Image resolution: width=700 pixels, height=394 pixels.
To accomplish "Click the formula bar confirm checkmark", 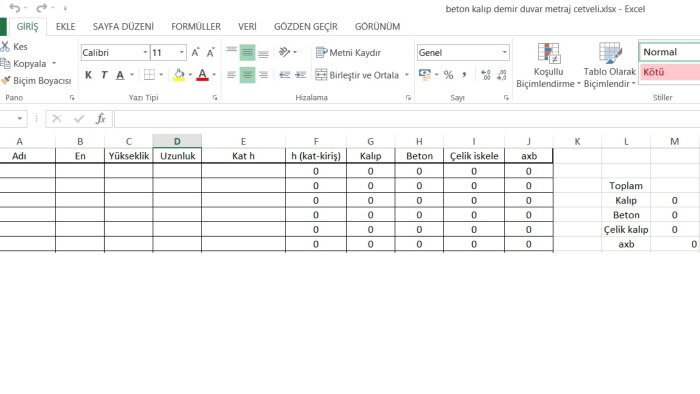I will (x=79, y=118).
